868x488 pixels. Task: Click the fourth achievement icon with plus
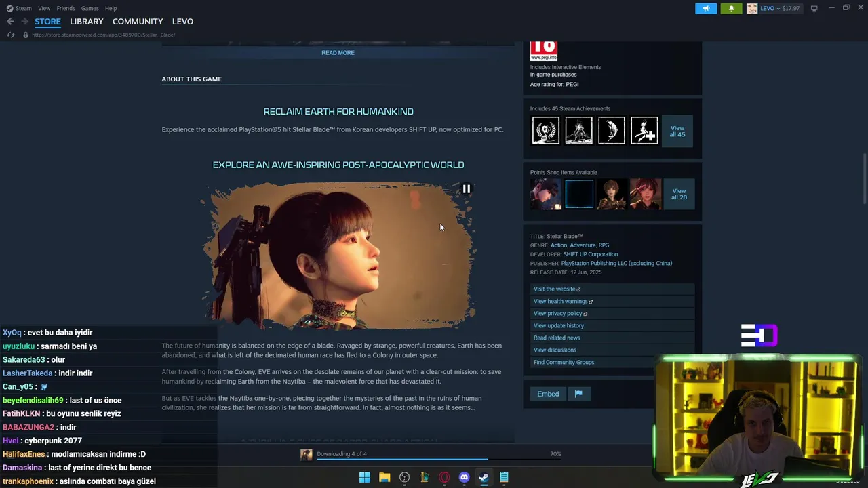click(644, 130)
